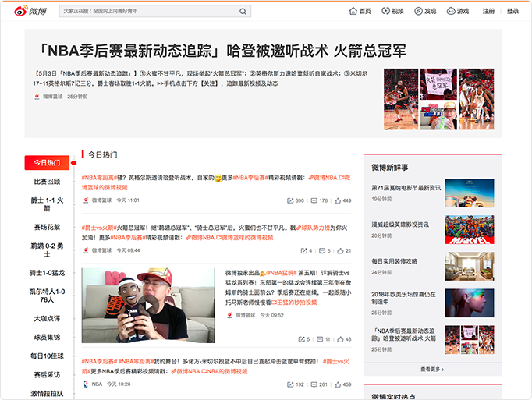Open the rainbow face music thumbnail
The width and height of the screenshot is (532, 400).
470,303
